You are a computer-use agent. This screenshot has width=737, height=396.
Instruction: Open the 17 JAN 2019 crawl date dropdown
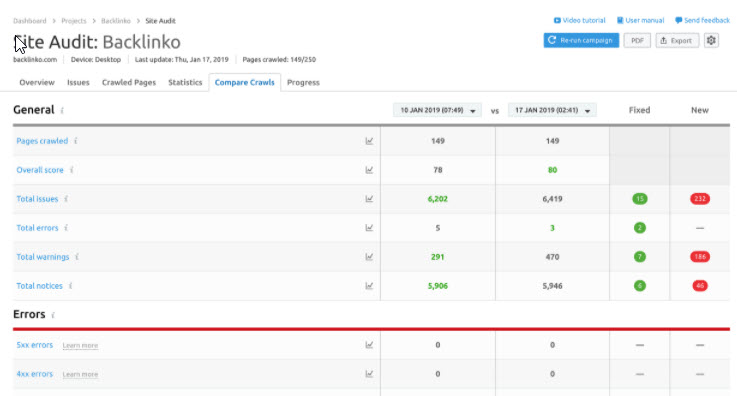(552, 110)
